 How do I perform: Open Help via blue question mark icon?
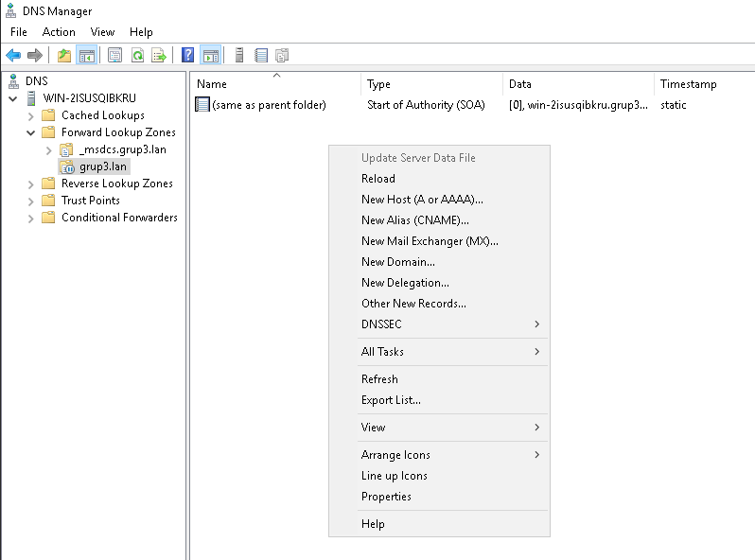[x=188, y=56]
